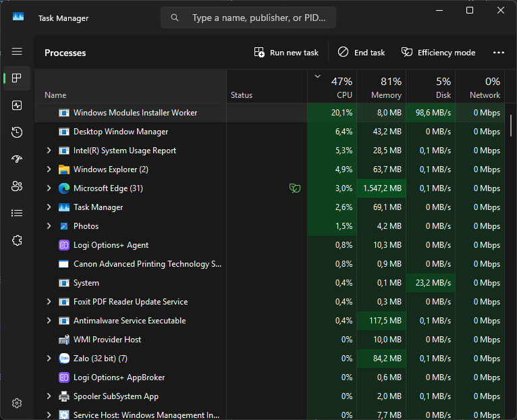Click the Task Manager process row icon
The width and height of the screenshot is (517, 420).
tap(64, 207)
